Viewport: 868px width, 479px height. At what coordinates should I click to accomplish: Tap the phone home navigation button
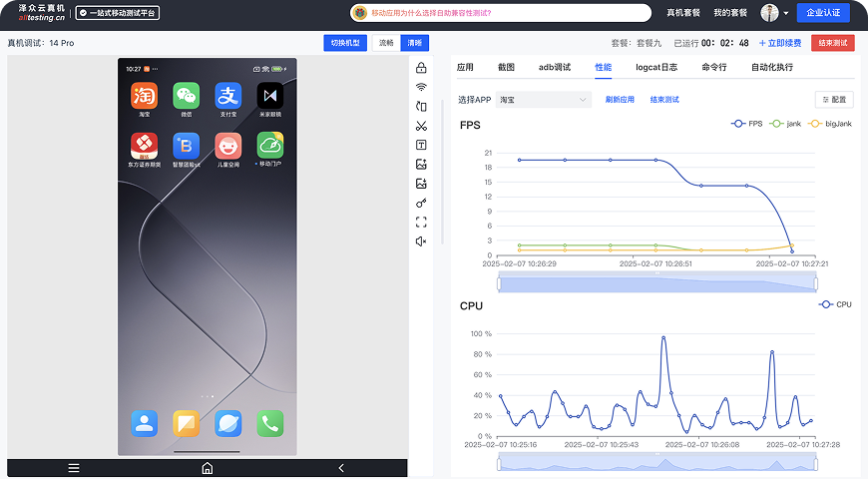point(208,468)
